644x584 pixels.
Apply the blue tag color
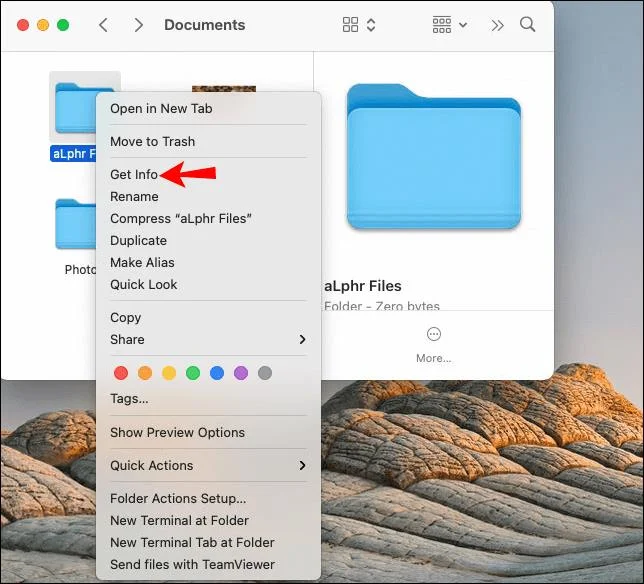217,373
